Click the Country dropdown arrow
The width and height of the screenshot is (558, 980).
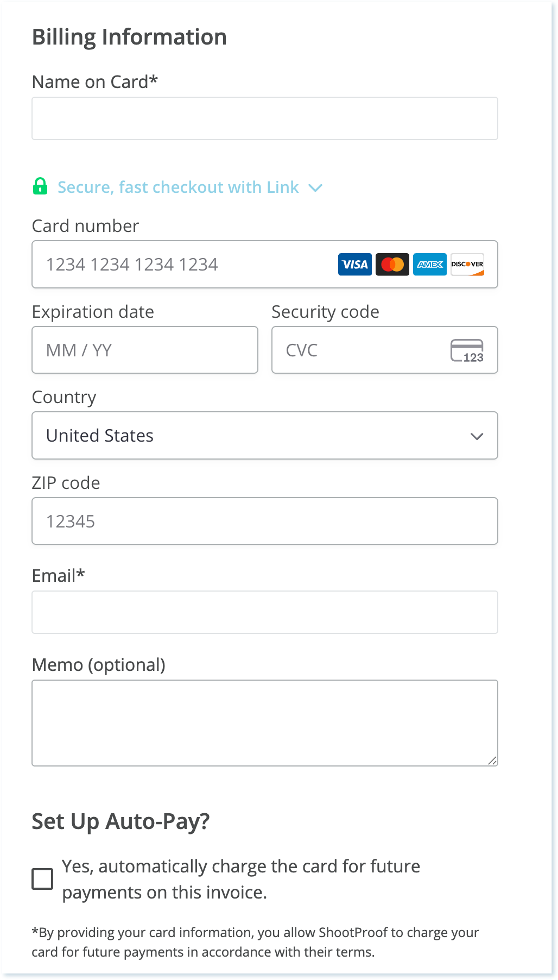(x=477, y=436)
